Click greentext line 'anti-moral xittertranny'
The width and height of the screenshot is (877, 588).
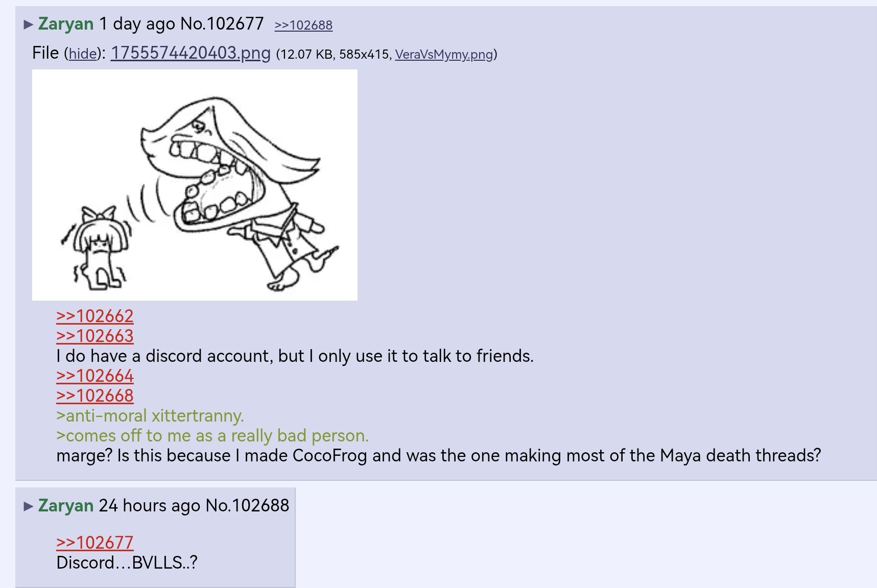pyautogui.click(x=150, y=415)
